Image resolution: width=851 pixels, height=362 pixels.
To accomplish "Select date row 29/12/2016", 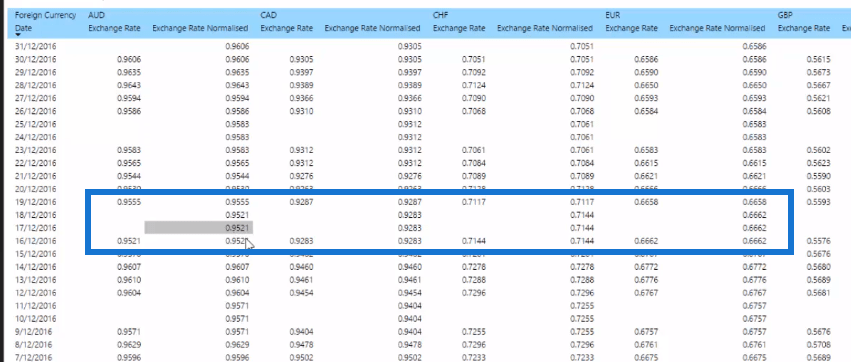I will 35,73.
